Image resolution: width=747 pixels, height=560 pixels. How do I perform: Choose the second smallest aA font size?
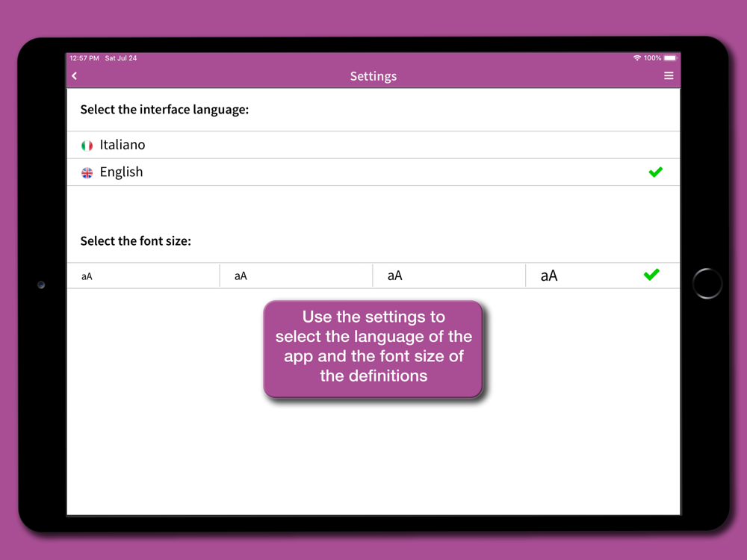pos(296,276)
